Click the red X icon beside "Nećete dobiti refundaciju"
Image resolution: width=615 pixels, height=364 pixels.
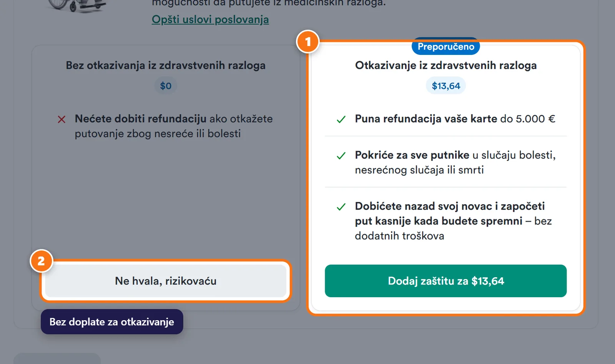[61, 119]
